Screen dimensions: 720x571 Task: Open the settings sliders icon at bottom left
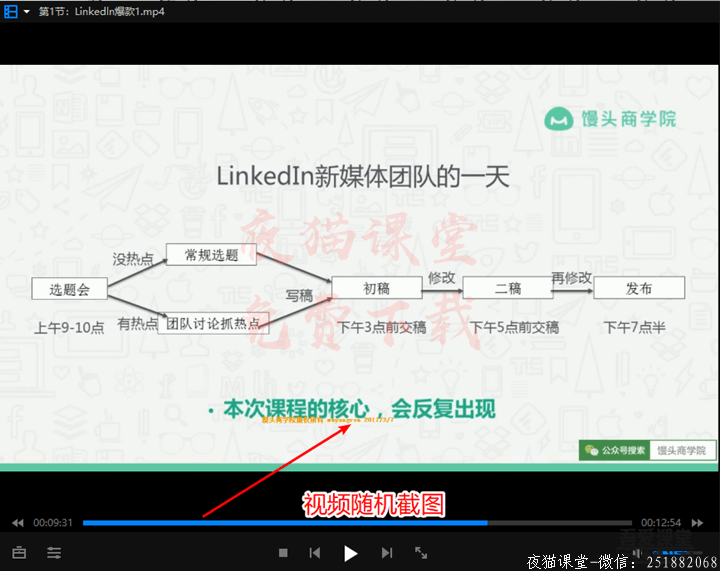coord(54,553)
